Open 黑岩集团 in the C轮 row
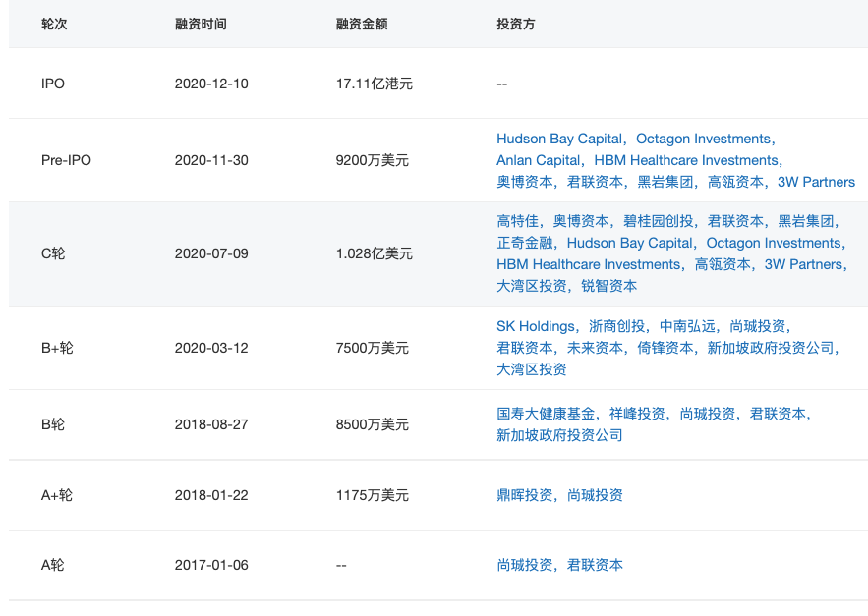The image size is (868, 616). (805, 221)
